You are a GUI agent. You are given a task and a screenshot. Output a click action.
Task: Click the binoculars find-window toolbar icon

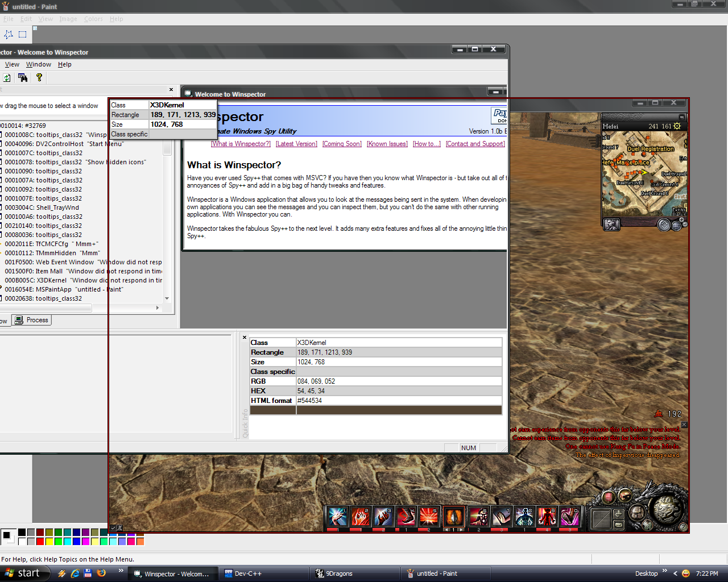point(23,78)
